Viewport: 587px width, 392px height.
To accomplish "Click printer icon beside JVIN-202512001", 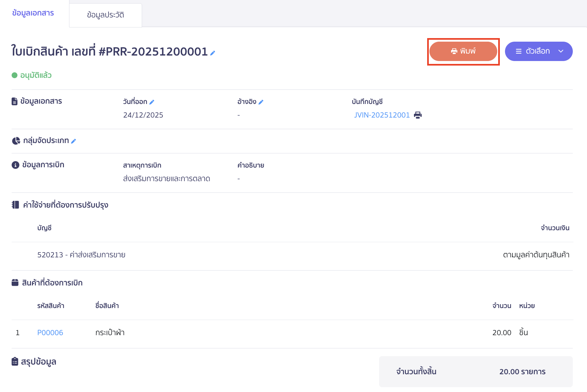I will pos(418,115).
